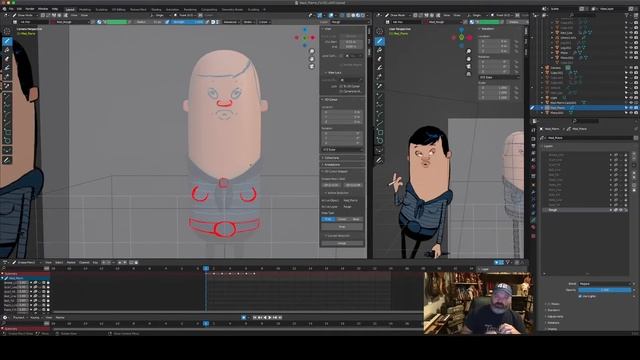640x360 pixels.
Task: Open the Dope Sheet filter funnel
Action: click(508, 262)
